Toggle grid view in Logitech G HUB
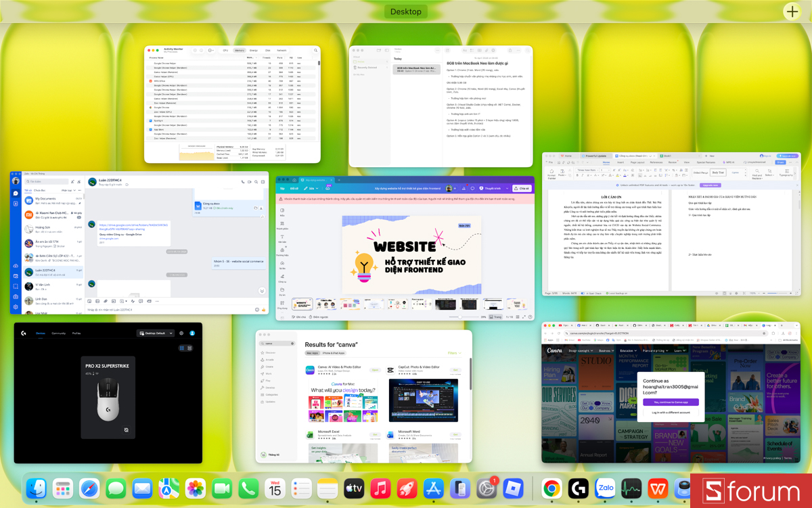The image size is (812, 508). (x=182, y=348)
